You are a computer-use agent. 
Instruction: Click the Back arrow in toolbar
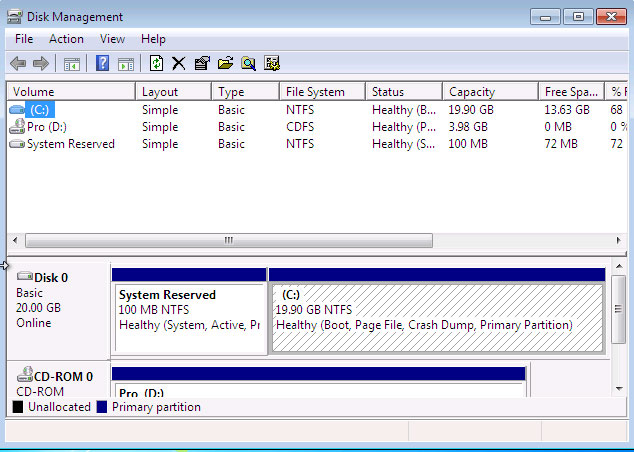pyautogui.click(x=18, y=64)
